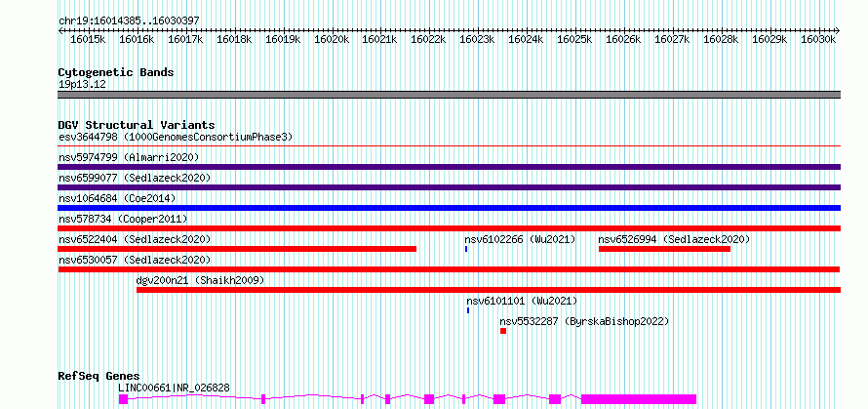Screen dimensions: 868x409
Task: Open the nsv578734 (Cooper2011) label
Action: click(123, 219)
